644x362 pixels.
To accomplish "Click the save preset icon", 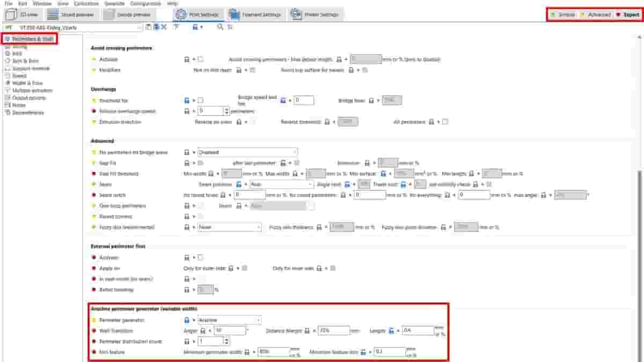I will tap(149, 27).
